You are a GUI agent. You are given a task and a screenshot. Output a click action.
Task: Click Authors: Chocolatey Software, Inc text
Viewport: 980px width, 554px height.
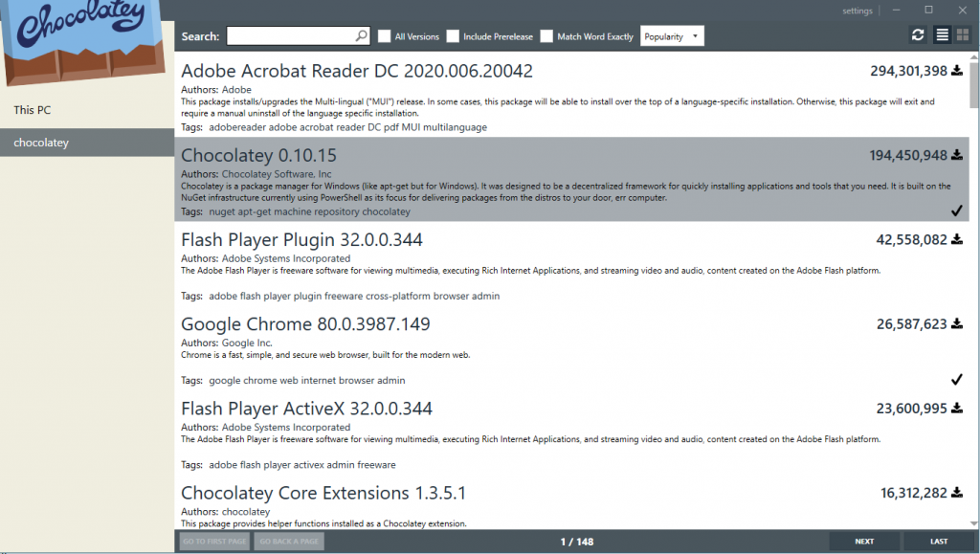click(x=256, y=173)
